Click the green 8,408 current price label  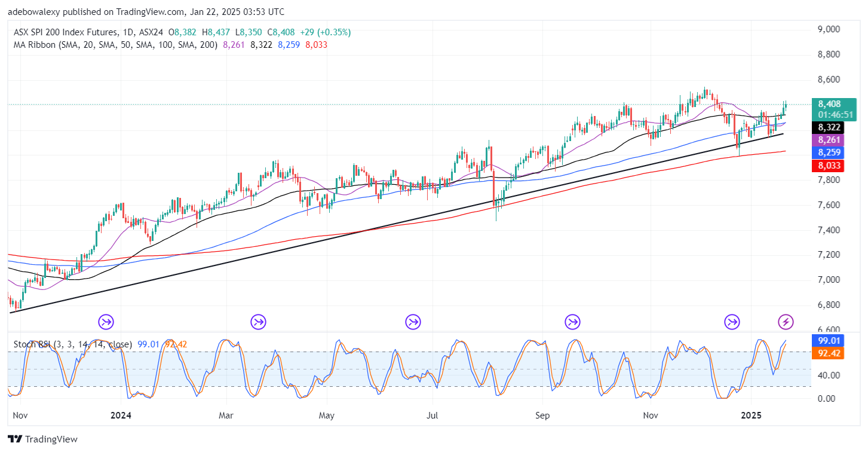(829, 103)
